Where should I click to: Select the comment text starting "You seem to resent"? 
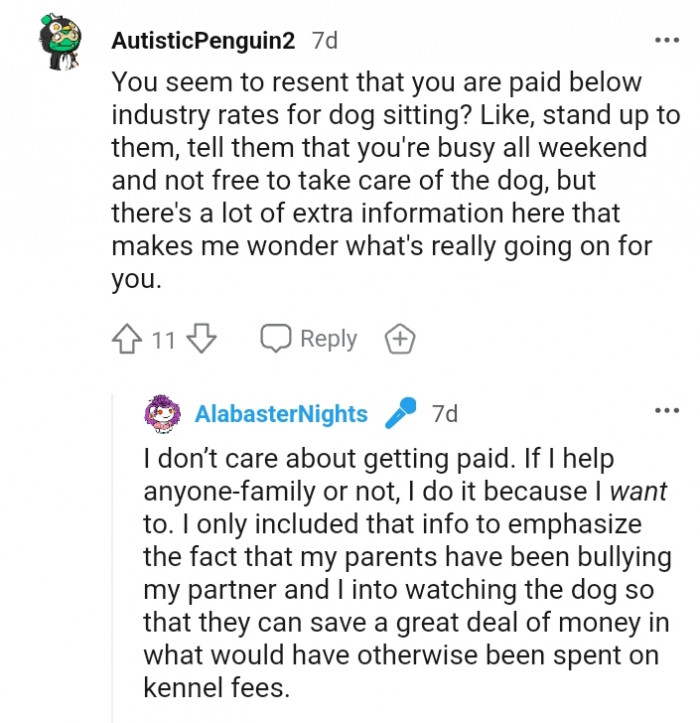pos(377,180)
